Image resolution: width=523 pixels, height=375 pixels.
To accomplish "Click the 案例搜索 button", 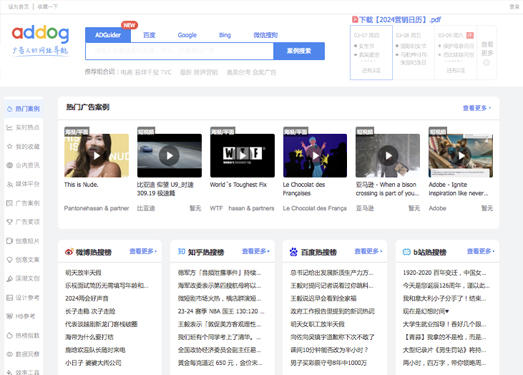I will [299, 51].
